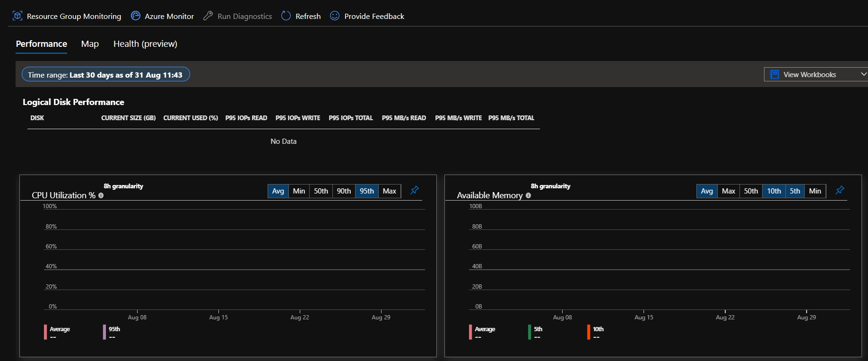The height and width of the screenshot is (361, 868).
Task: Toggle Avg series on Available Memory chart
Action: (707, 191)
